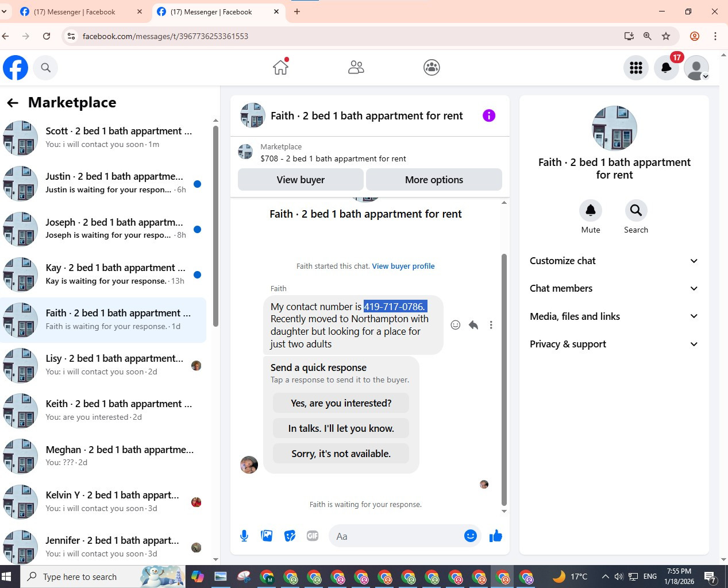This screenshot has height=588, width=728.
Task: Open the Groups icon in top navigation
Action: coord(432,67)
